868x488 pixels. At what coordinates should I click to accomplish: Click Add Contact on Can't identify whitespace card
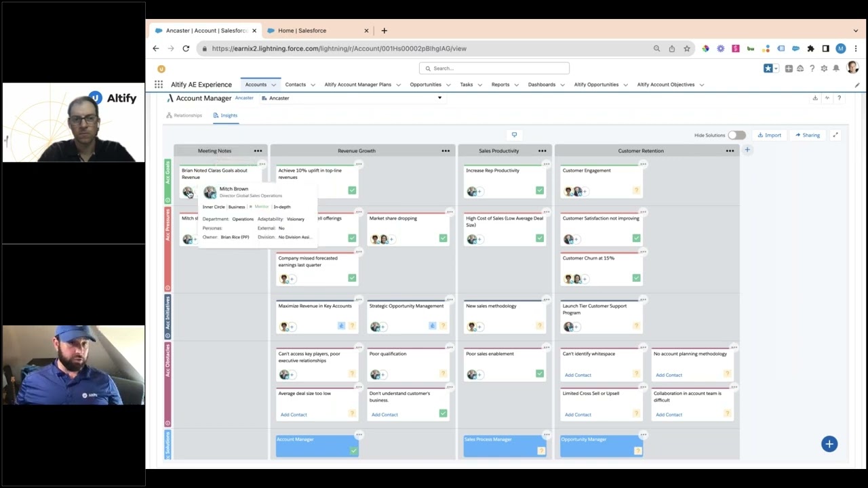click(578, 375)
